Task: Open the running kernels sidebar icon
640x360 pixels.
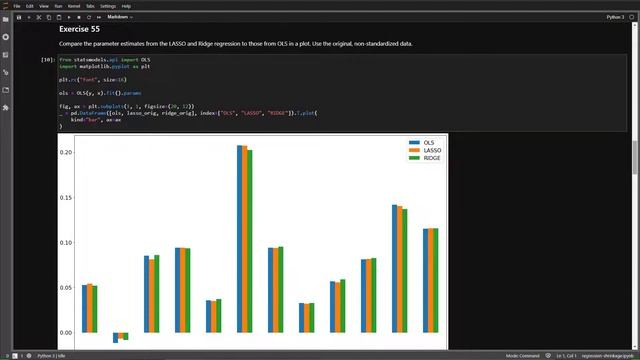Action: 6,37
